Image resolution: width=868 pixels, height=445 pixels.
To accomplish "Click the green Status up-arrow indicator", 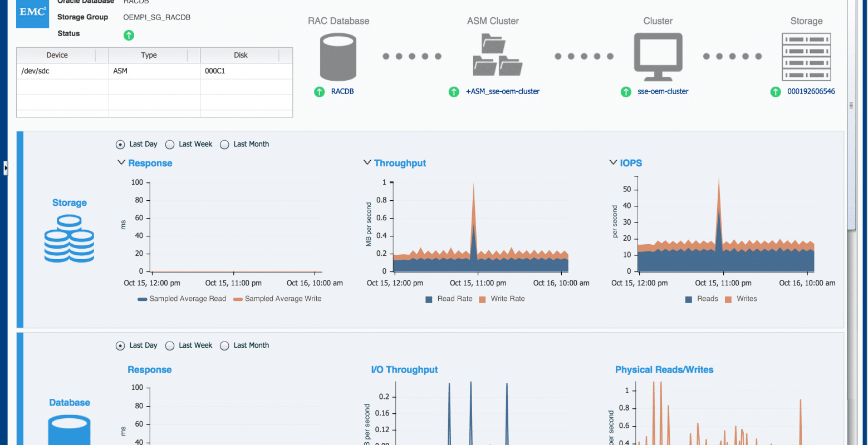I will (129, 35).
